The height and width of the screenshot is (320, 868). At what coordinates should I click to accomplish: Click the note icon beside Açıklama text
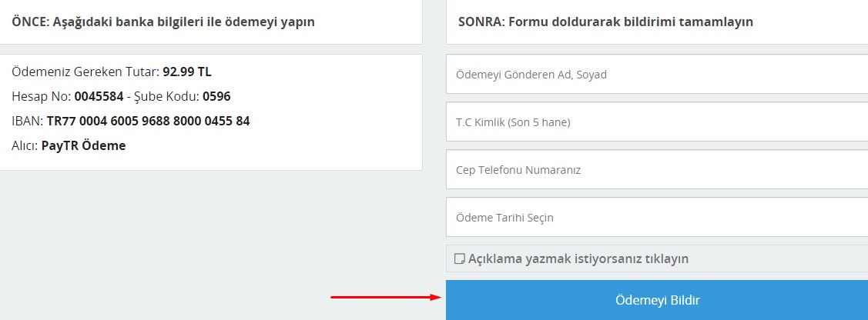459,258
